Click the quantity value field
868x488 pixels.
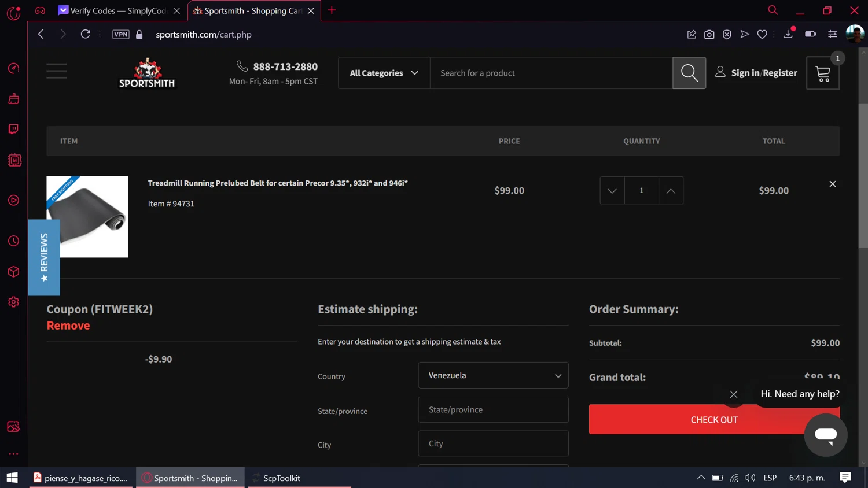point(641,190)
